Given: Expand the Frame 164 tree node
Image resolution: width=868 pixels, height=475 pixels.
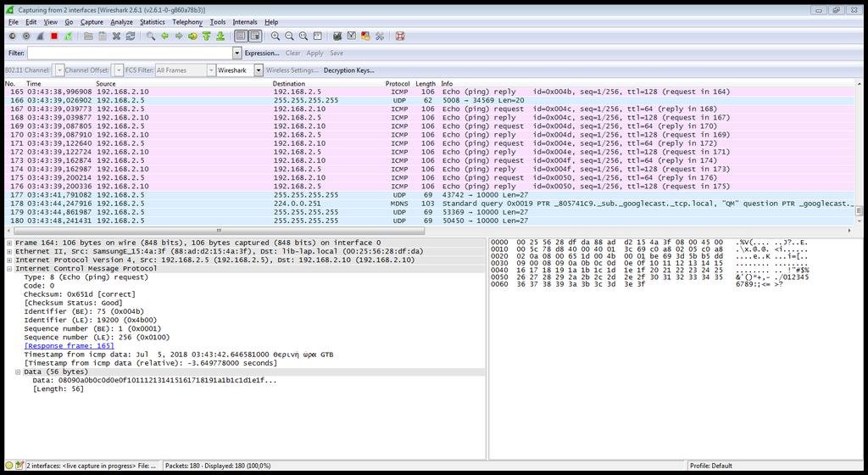Looking at the screenshot, I should point(9,243).
